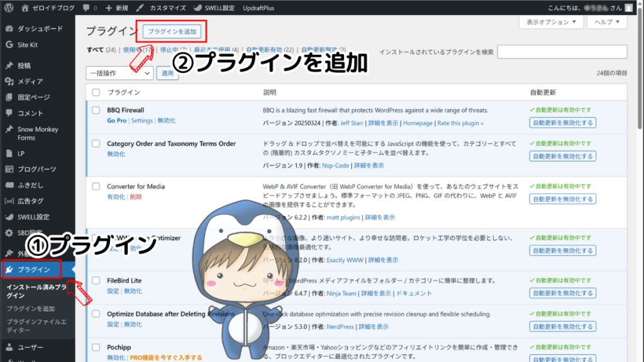The image size is (644, 362).
Task: Open FileBird ドキュメント link
Action: click(x=414, y=293)
